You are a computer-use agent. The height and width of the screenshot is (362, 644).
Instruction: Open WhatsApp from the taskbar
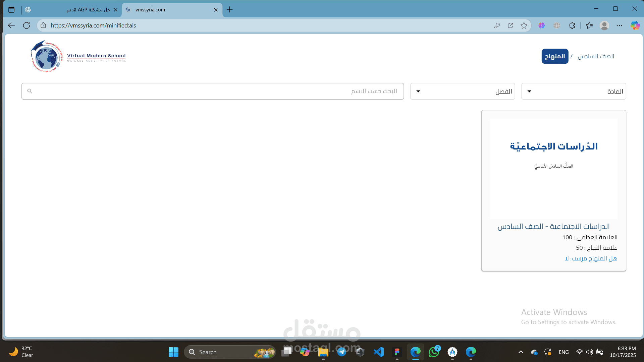434,352
